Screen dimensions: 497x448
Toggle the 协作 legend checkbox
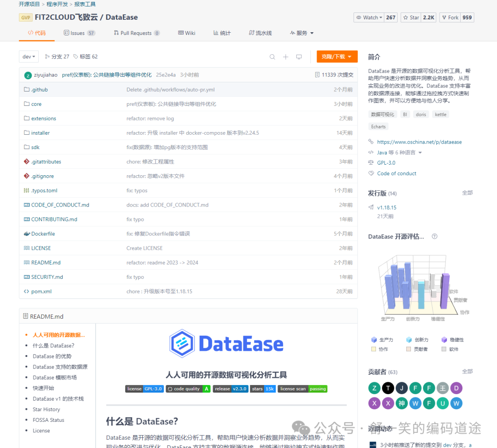pyautogui.click(x=374, y=349)
